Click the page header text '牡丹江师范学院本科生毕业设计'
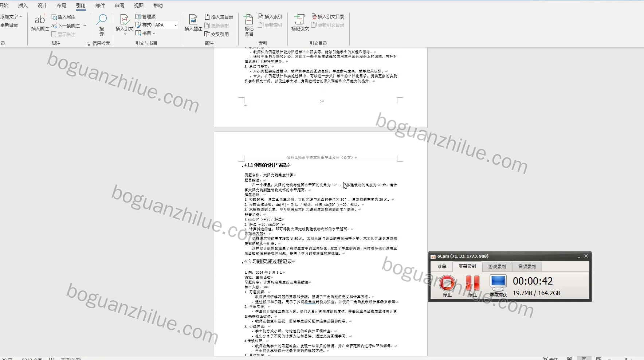 (x=313, y=157)
